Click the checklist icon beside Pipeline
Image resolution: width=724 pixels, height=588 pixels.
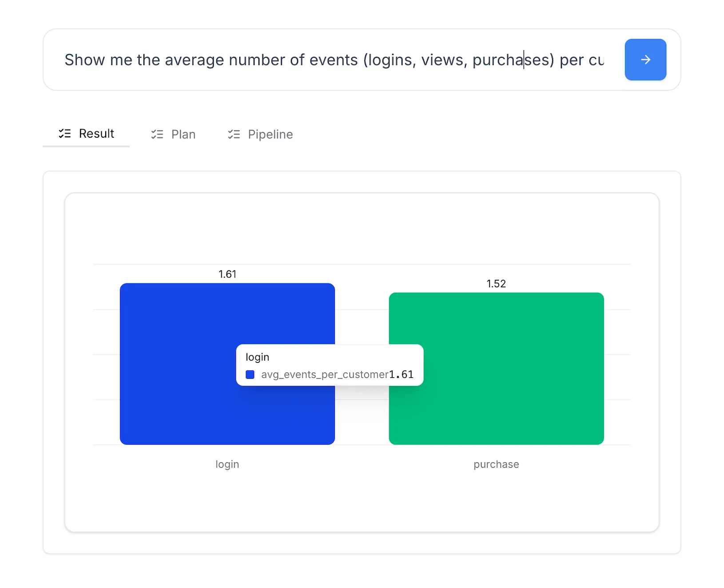(x=234, y=135)
